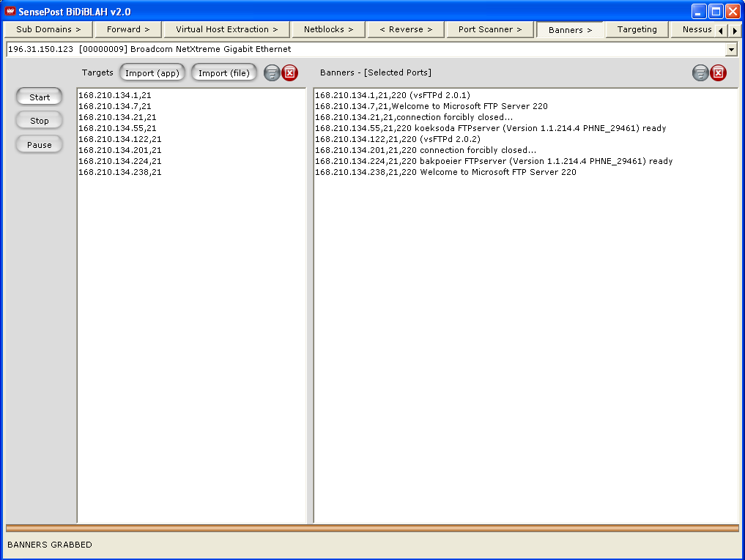Go to the Sub Domains tab
This screenshot has width=745, height=560.
click(48, 29)
